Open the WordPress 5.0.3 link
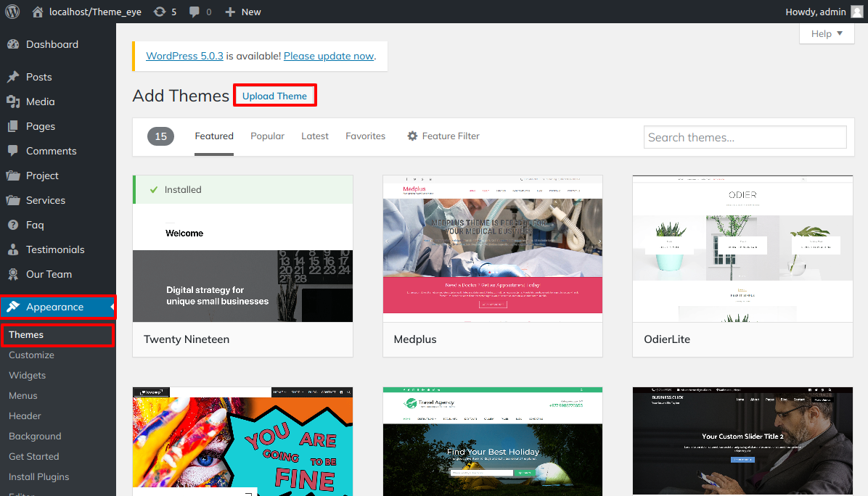Screen dimensions: 868x496 [184, 56]
